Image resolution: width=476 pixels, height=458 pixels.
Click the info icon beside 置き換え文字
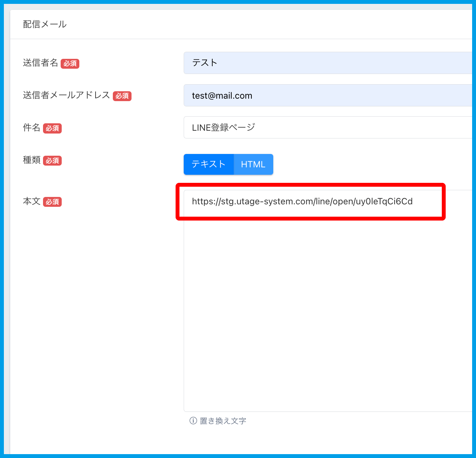coord(193,421)
